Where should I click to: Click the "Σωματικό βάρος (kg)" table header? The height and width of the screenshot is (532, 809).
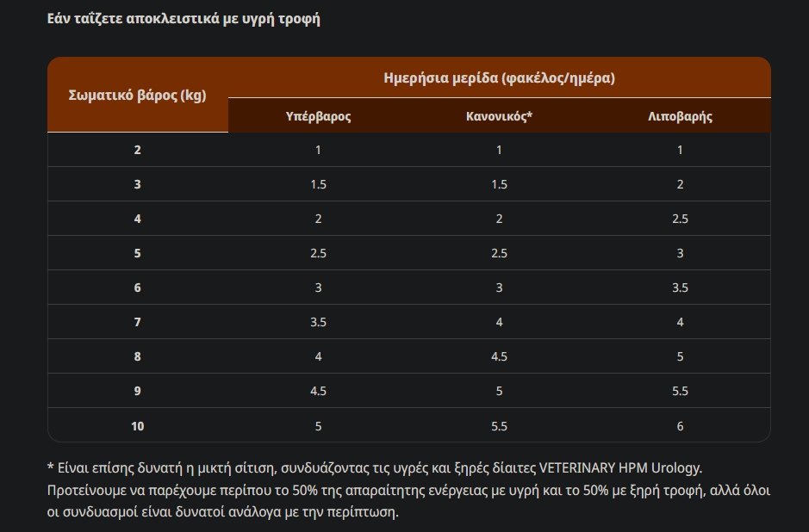(x=138, y=95)
